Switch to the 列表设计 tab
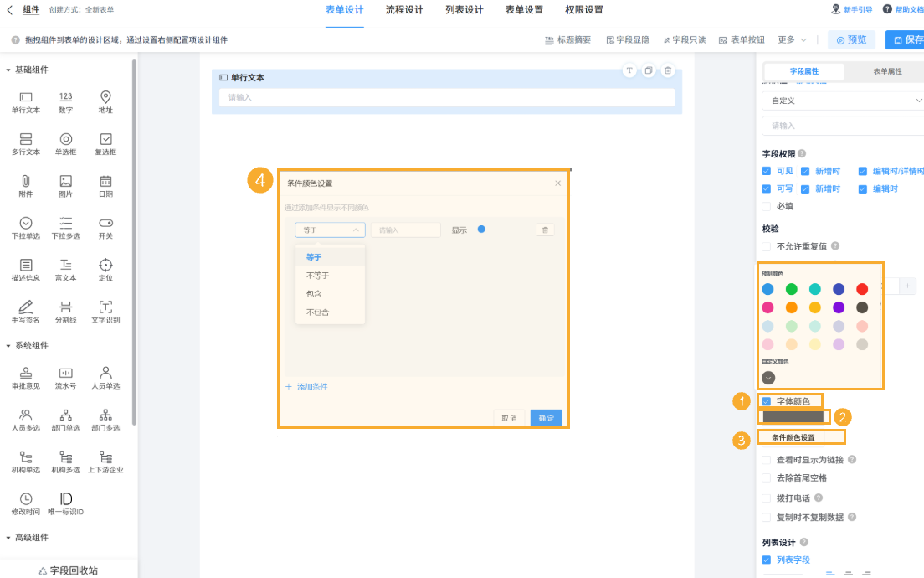Viewport: 924px width, 578px height. [465, 10]
